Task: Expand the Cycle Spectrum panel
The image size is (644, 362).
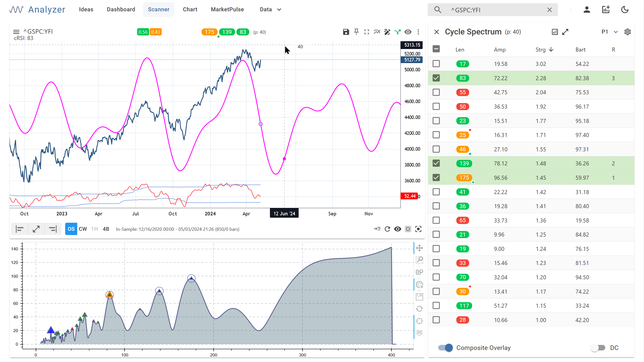Action: [565, 32]
